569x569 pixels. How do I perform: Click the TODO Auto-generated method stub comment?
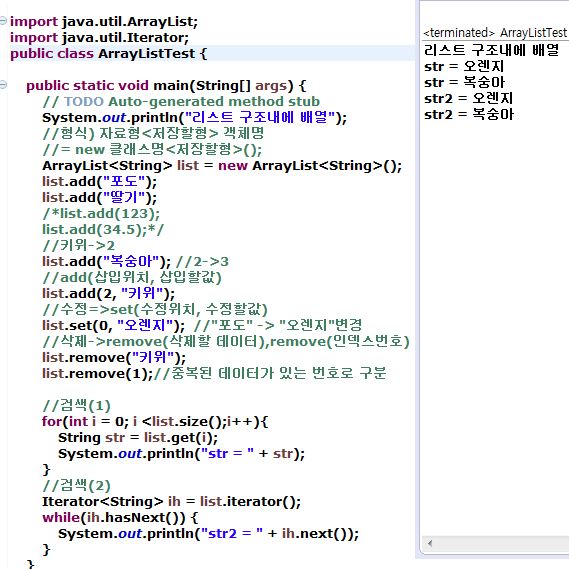point(181,102)
